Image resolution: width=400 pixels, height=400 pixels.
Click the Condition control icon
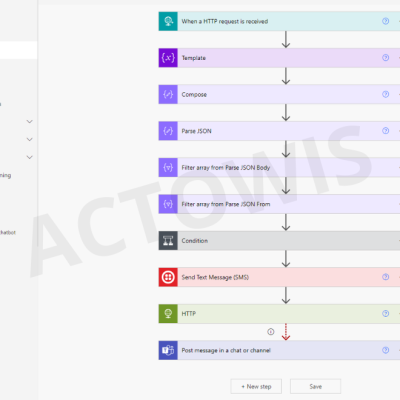pyautogui.click(x=168, y=241)
